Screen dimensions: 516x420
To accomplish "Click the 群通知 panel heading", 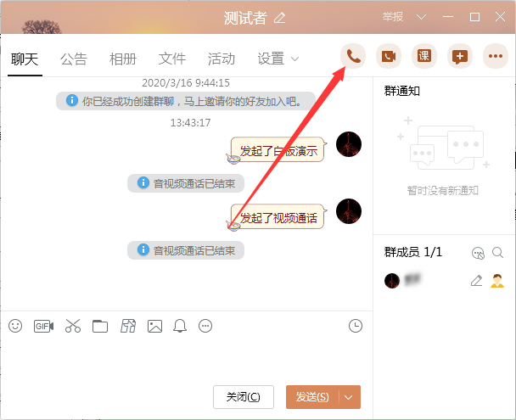I will 401,91.
